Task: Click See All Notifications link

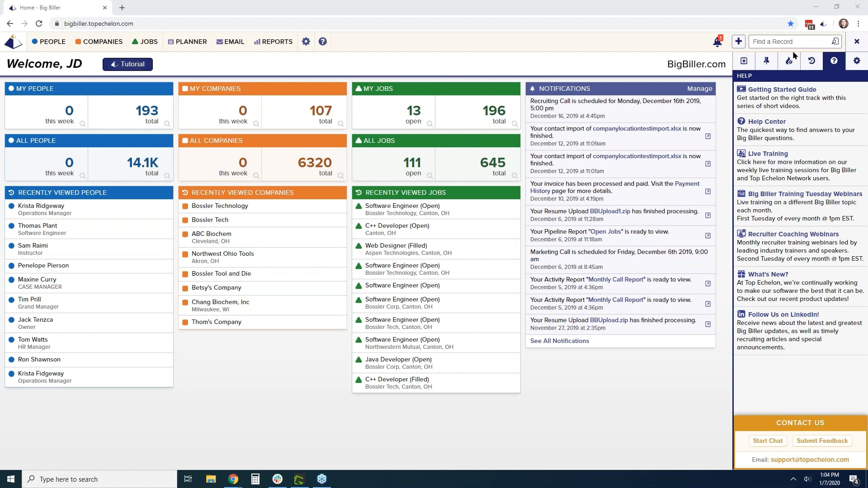Action: pyautogui.click(x=559, y=341)
